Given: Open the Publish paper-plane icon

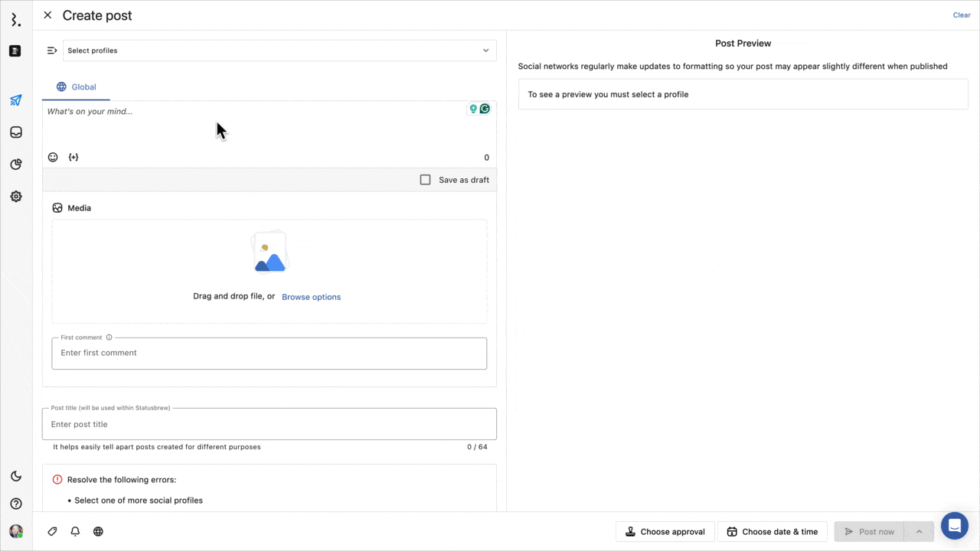Looking at the screenshot, I should click(x=15, y=100).
